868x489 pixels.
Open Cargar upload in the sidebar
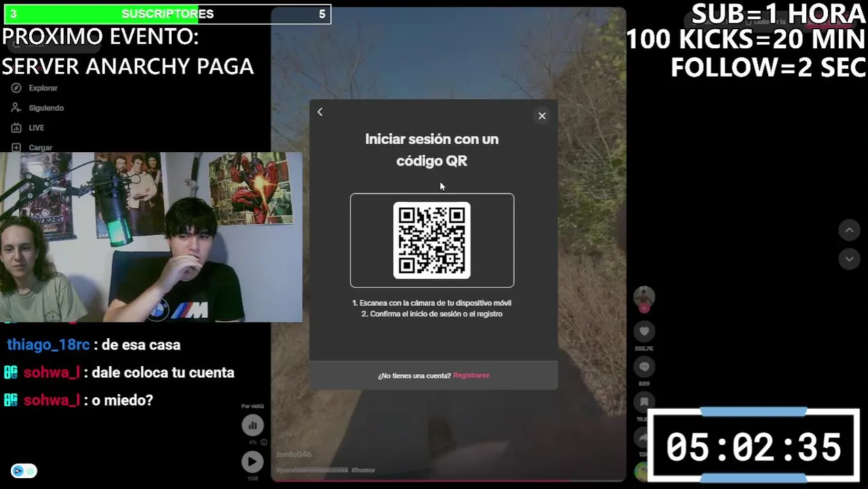click(x=33, y=147)
